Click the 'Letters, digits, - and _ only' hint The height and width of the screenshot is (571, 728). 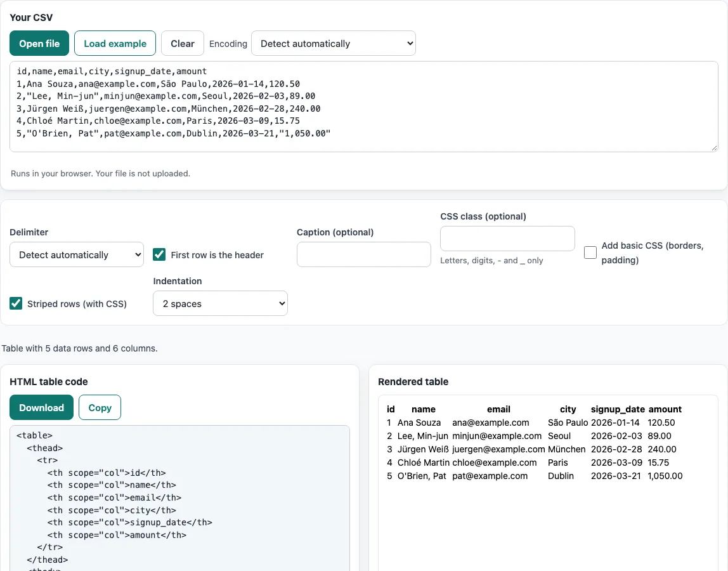pos(491,261)
